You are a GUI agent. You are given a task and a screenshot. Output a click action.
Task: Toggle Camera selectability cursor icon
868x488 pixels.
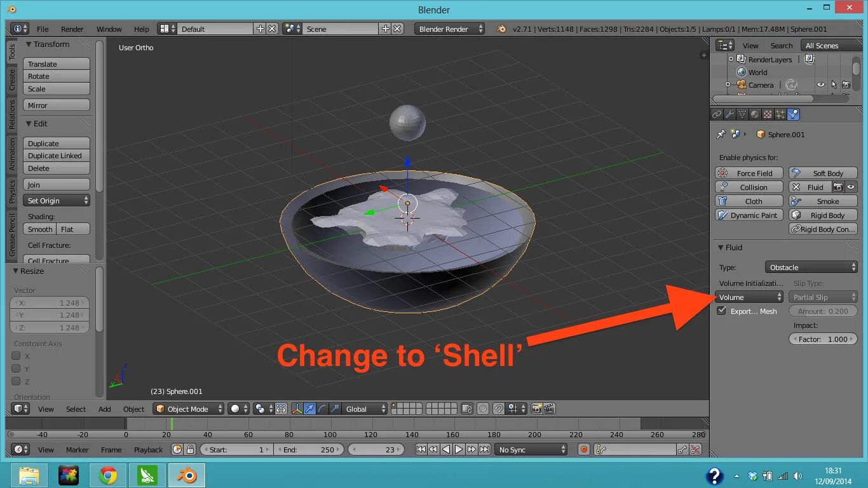[834, 85]
